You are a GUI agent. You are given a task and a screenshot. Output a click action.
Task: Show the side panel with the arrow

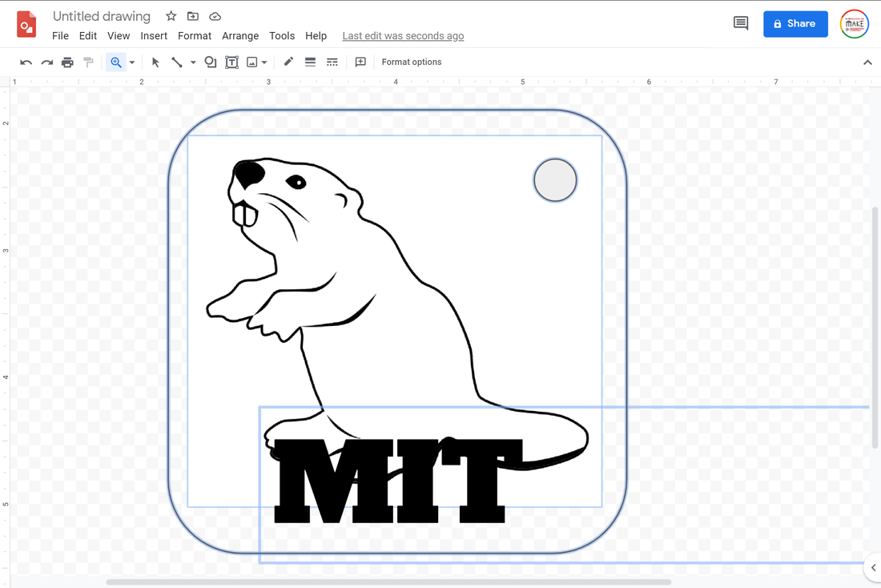(x=873, y=568)
